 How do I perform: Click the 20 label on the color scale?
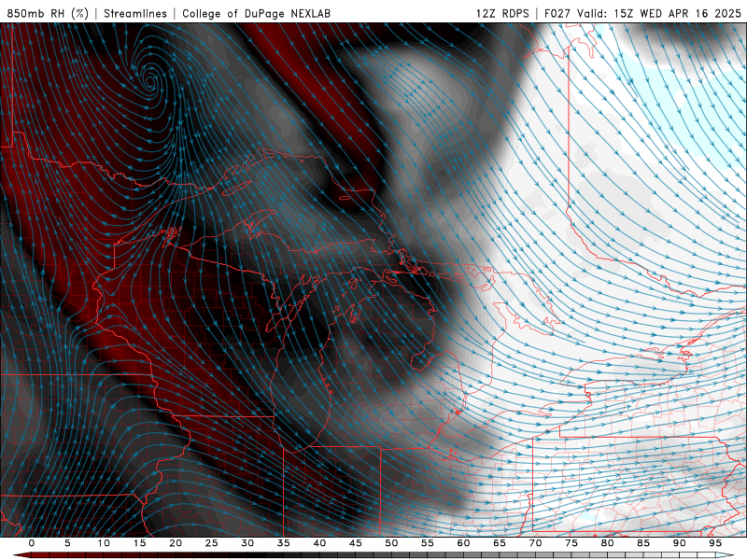[176, 543]
